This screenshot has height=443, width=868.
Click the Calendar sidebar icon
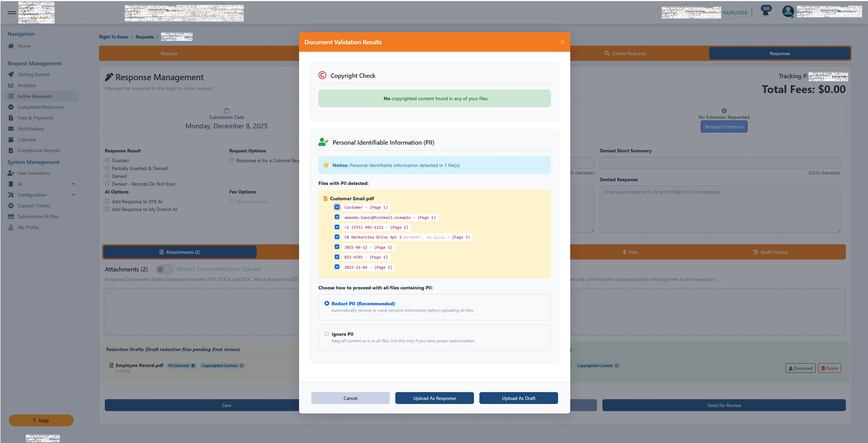pos(11,140)
